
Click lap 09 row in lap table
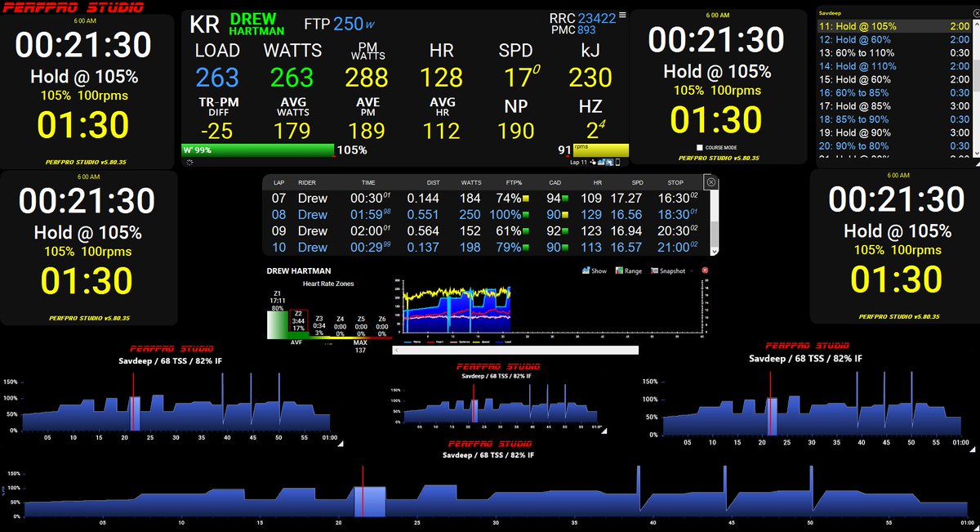pos(487,230)
